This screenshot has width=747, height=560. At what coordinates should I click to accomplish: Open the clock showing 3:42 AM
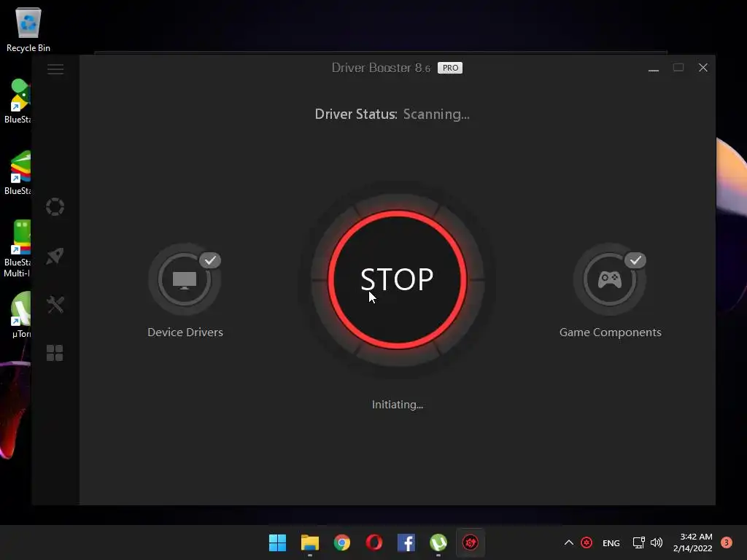pos(693,542)
